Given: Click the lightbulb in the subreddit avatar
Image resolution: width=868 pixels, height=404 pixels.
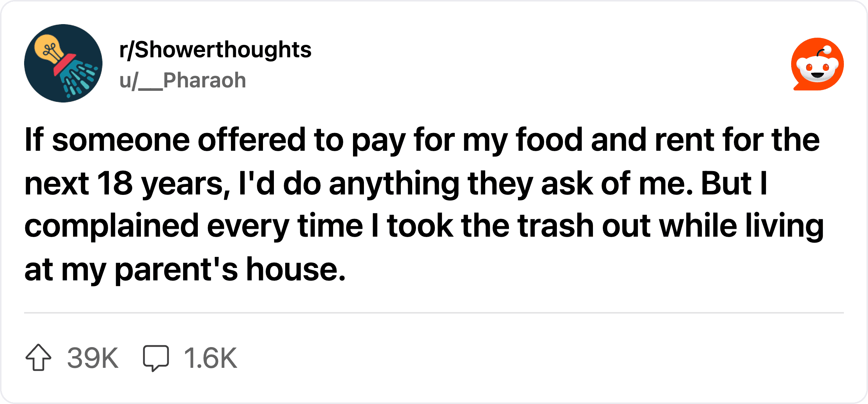Looking at the screenshot, I should (x=49, y=49).
